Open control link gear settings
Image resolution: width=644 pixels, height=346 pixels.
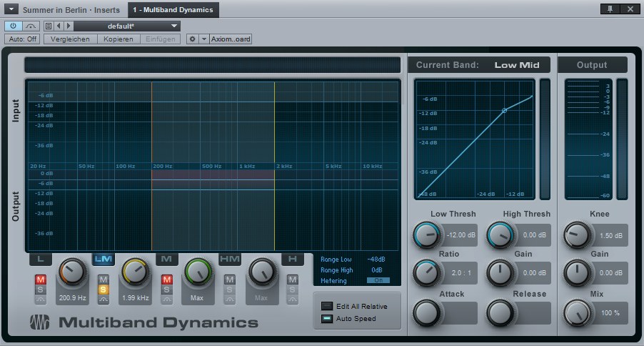point(192,39)
